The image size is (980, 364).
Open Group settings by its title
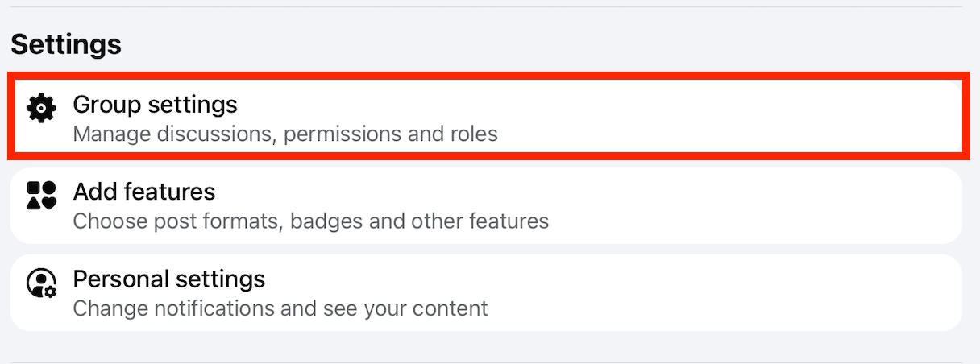point(155,105)
